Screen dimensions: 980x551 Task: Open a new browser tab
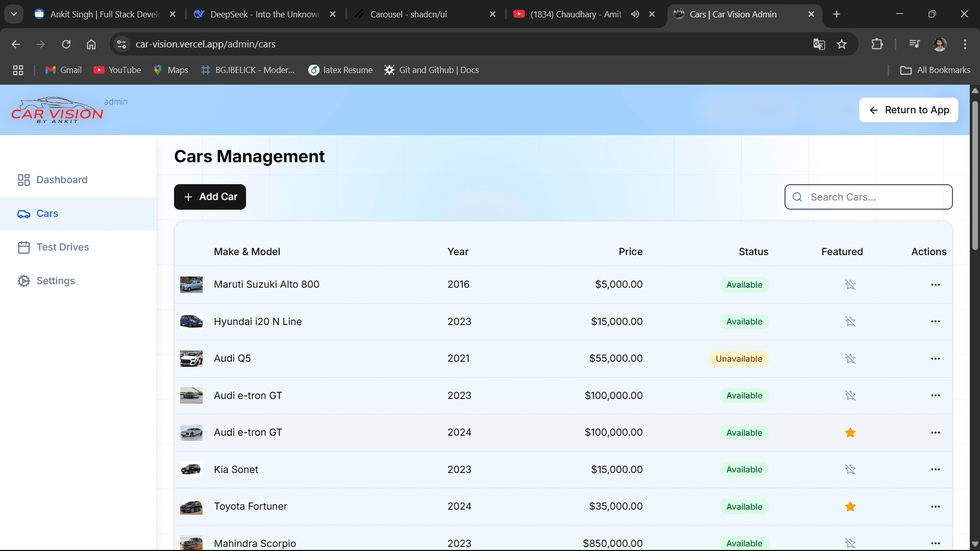point(837,14)
